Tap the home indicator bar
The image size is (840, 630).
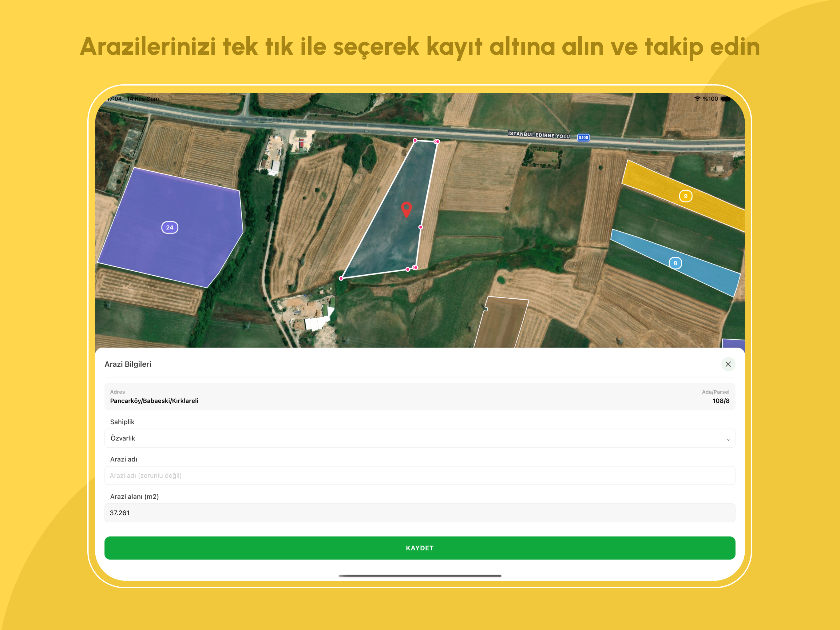point(420,576)
